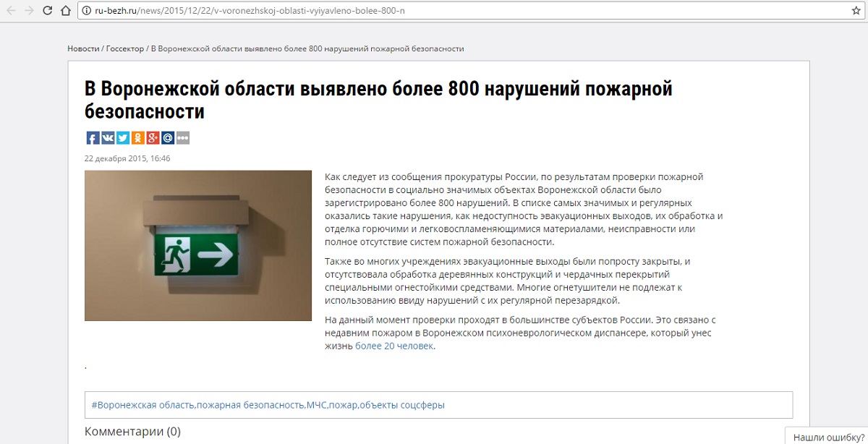
Task: Open tag пожар
Action: pos(344,405)
